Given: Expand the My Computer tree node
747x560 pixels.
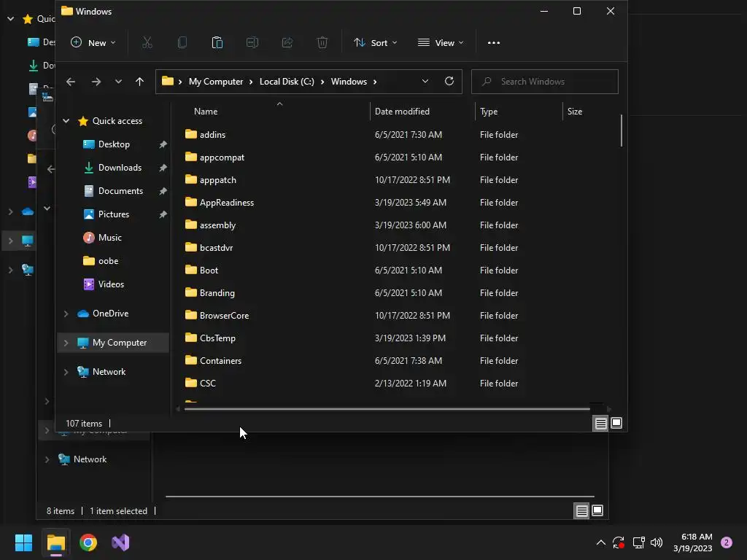Looking at the screenshot, I should (x=66, y=343).
